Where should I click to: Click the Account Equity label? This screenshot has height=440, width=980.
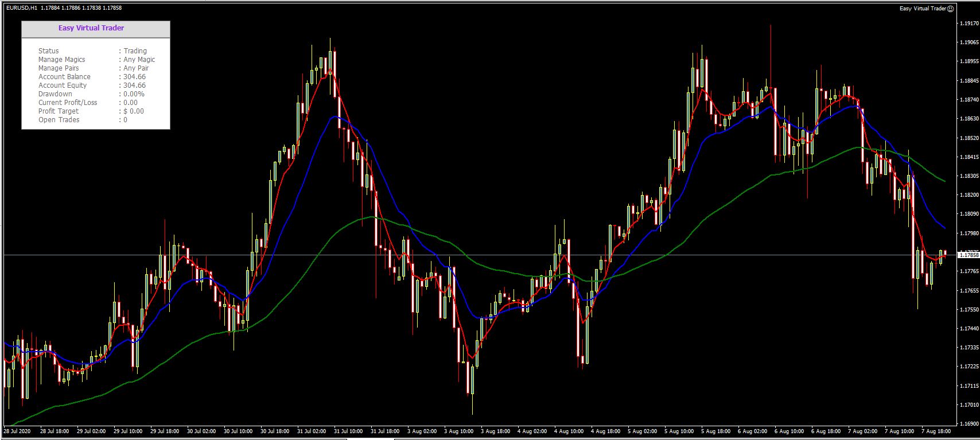point(63,85)
